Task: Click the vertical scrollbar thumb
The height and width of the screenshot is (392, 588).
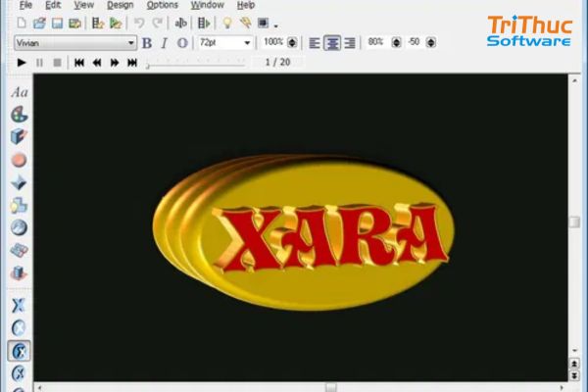Action: click(x=574, y=221)
